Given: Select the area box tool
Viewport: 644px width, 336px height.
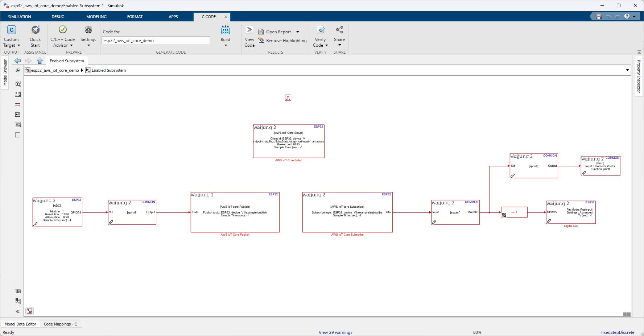Looking at the screenshot, I should tap(18, 135).
